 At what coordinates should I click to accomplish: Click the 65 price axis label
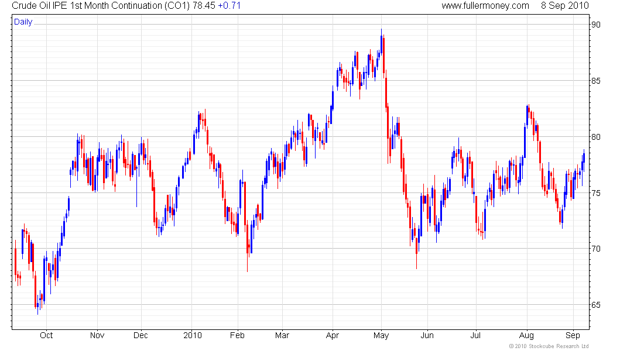pos(595,305)
